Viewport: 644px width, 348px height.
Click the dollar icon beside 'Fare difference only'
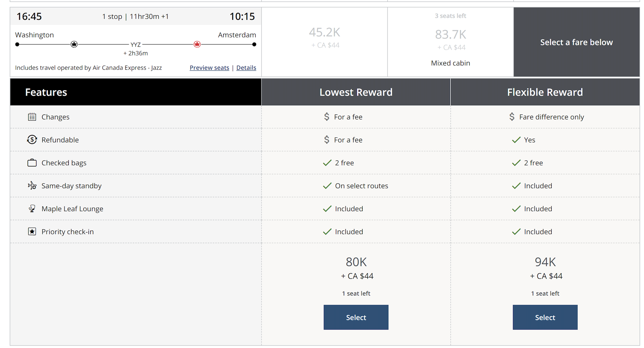(x=512, y=117)
